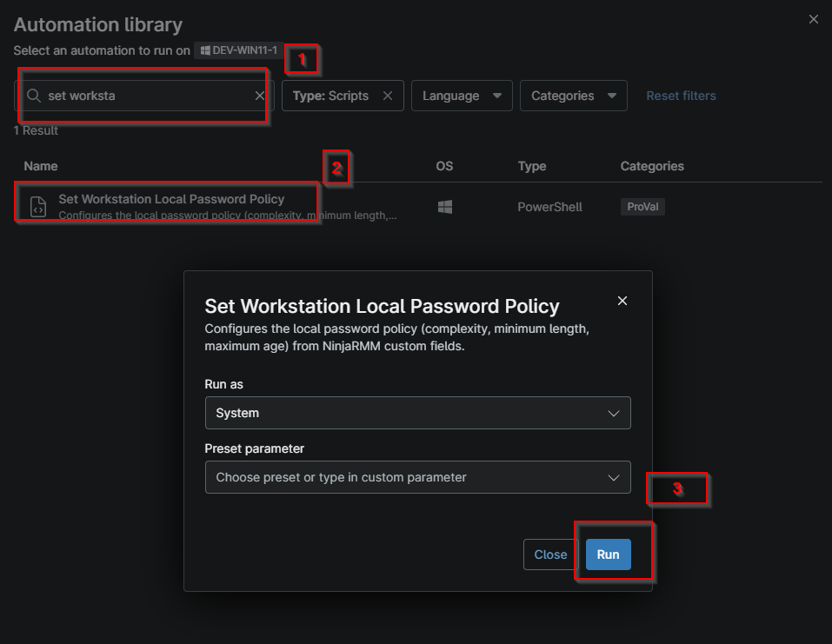832x644 pixels.
Task: Close the Set Workstation Local Password Policy dialog
Action: (622, 301)
